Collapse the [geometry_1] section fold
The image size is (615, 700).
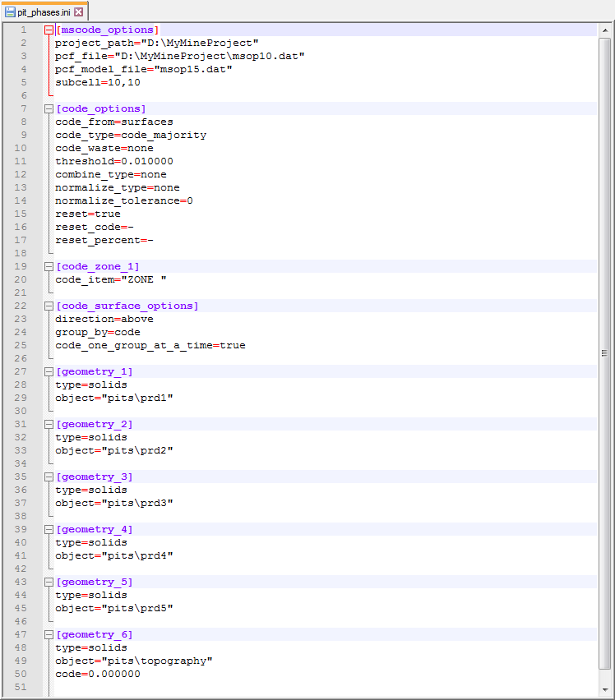click(x=49, y=371)
